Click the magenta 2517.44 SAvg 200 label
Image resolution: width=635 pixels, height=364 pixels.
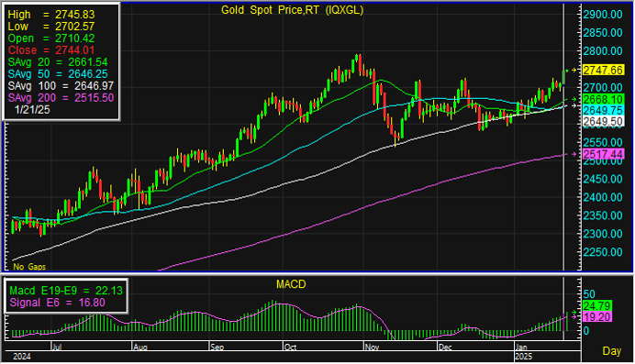click(603, 154)
